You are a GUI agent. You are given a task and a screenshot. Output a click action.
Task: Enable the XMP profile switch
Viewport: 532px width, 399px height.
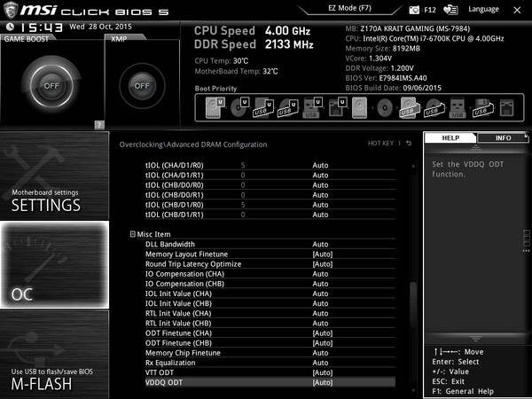[x=142, y=86]
